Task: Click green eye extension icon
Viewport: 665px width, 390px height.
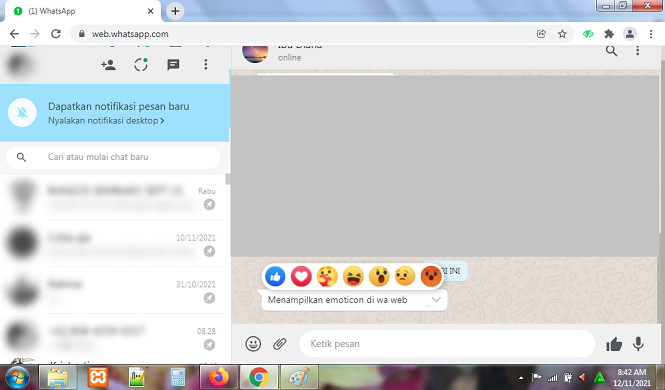Action: click(588, 34)
